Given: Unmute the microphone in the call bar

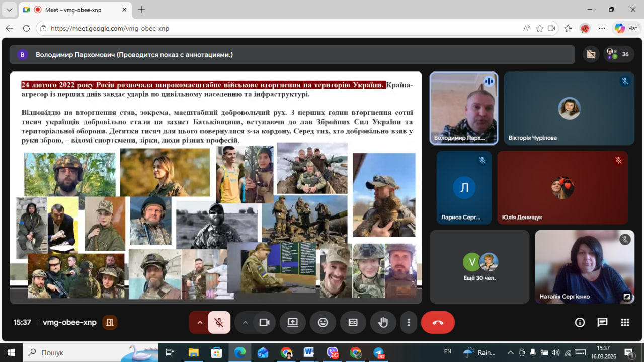Looking at the screenshot, I should pyautogui.click(x=219, y=323).
